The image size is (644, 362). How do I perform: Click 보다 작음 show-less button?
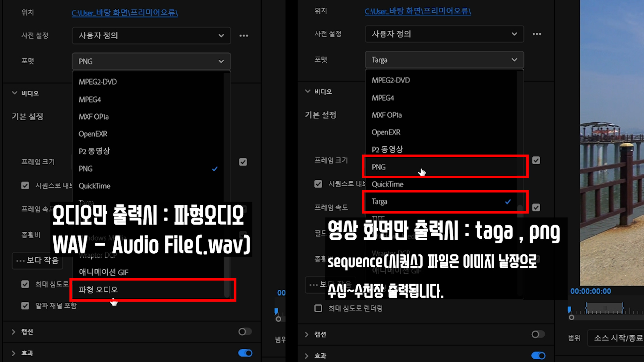pos(37,260)
